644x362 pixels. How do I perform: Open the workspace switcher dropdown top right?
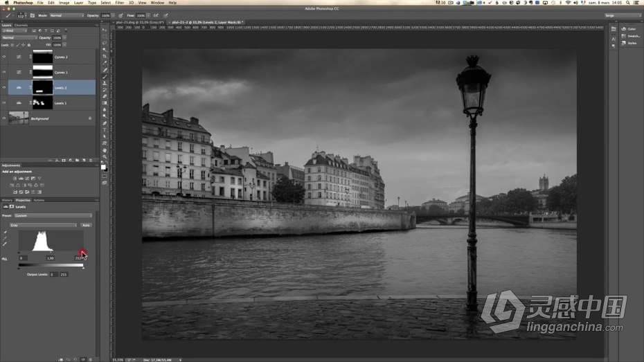623,15
